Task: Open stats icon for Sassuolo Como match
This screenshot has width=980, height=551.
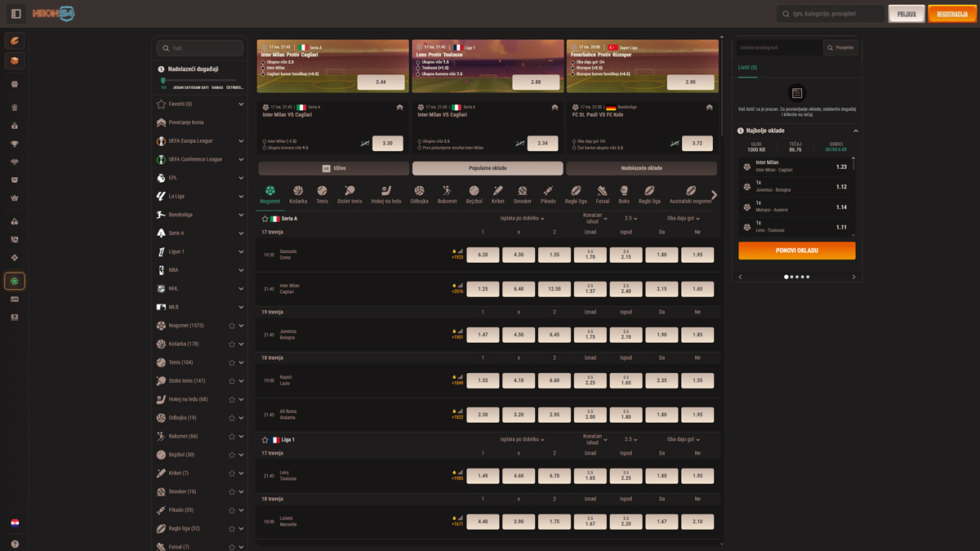Action: [x=460, y=251]
